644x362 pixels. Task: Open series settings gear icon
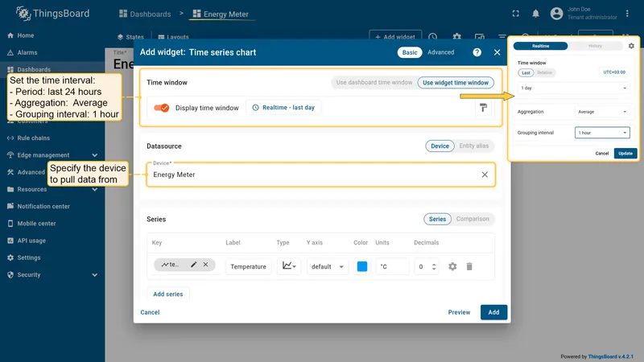pyautogui.click(x=452, y=266)
